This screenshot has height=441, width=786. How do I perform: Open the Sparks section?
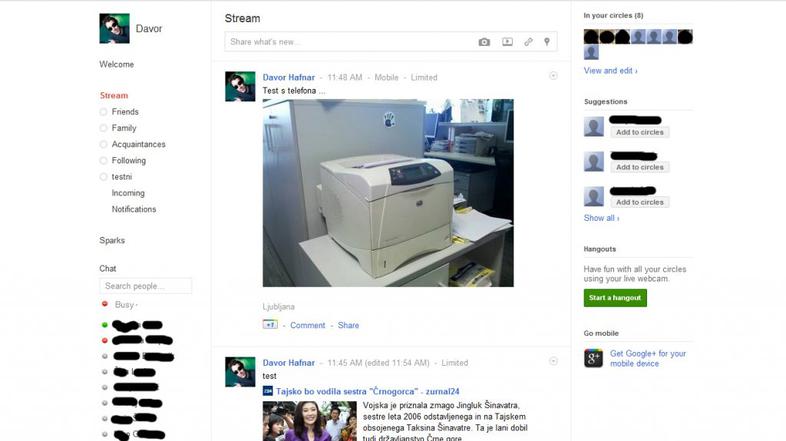(x=112, y=241)
